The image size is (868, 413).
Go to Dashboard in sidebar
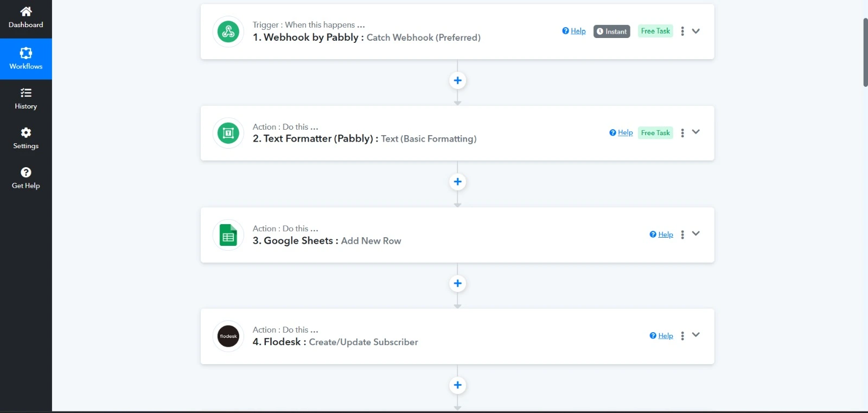coord(25,18)
